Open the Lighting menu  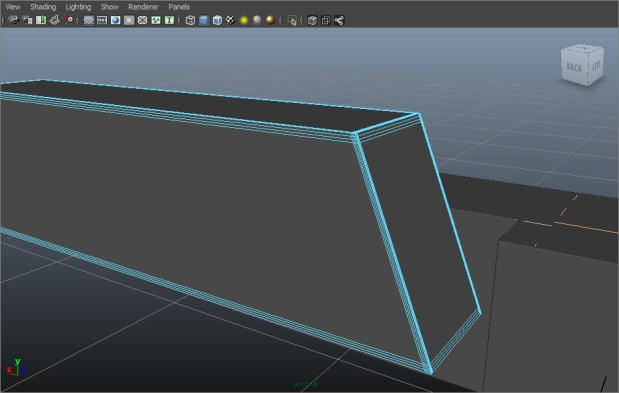click(x=78, y=7)
